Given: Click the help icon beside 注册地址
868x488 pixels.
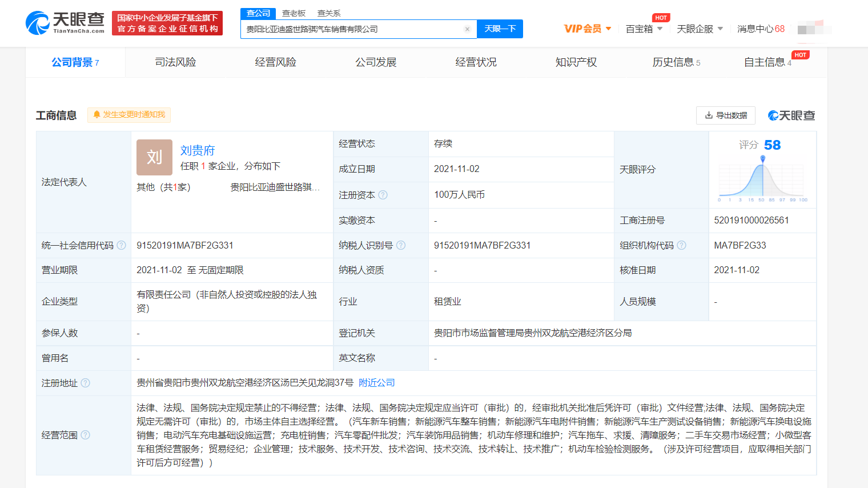Looking at the screenshot, I should tap(85, 383).
